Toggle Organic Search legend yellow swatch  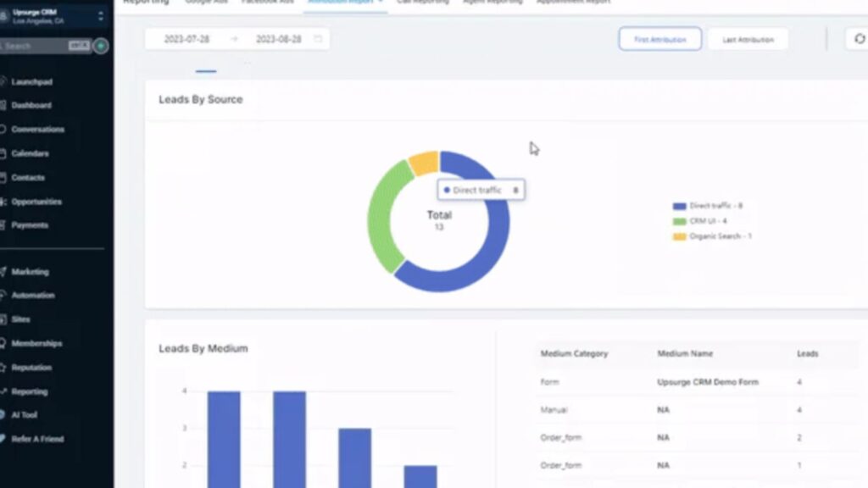pyautogui.click(x=679, y=237)
